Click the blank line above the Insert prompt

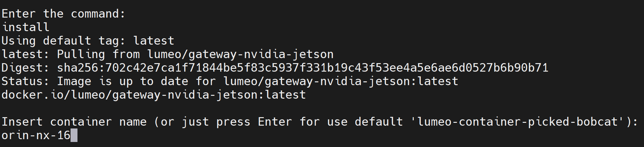pyautogui.click(x=322, y=108)
